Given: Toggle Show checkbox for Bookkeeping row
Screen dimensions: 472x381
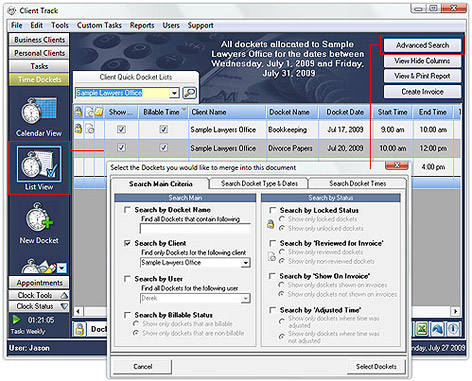Looking at the screenshot, I should pos(121,129).
